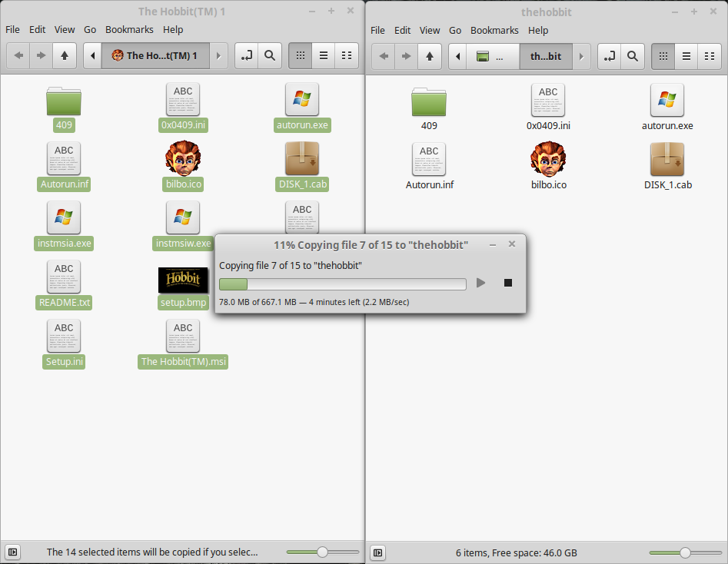Stop the file copy operation
Viewport: 728px width, 564px height.
click(508, 283)
